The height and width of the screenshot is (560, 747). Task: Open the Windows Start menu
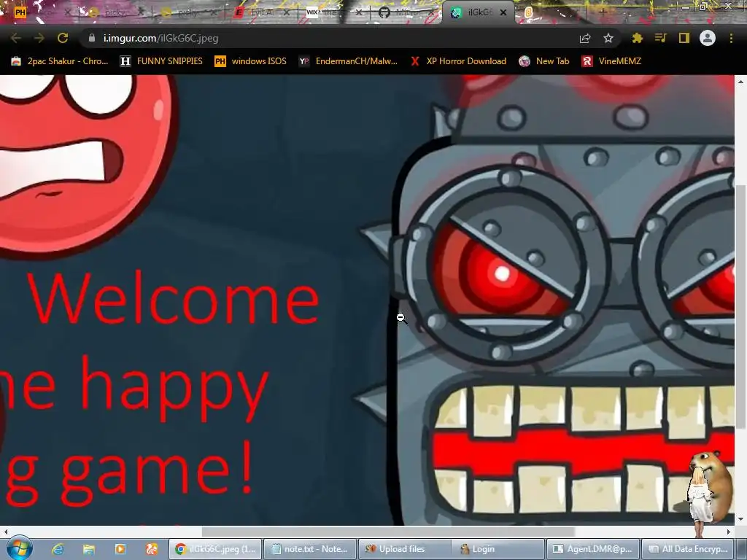pos(19,548)
